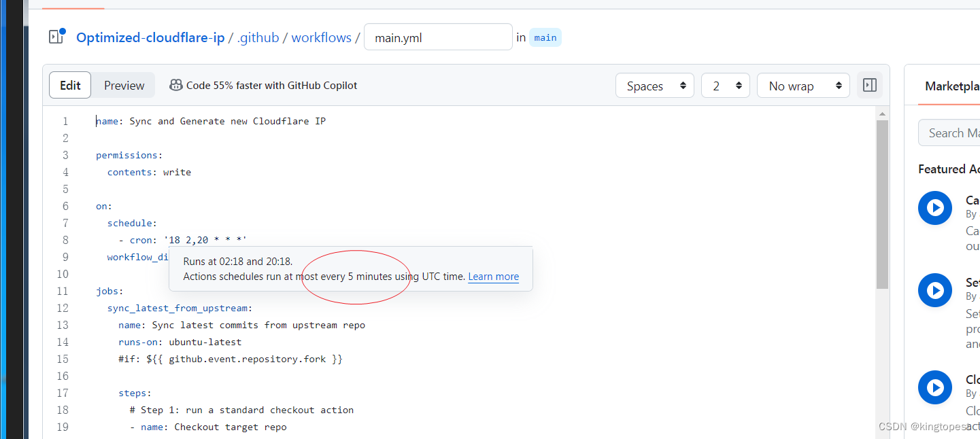Click line number 12 in the gutter
The image size is (980, 439).
pyautogui.click(x=63, y=308)
